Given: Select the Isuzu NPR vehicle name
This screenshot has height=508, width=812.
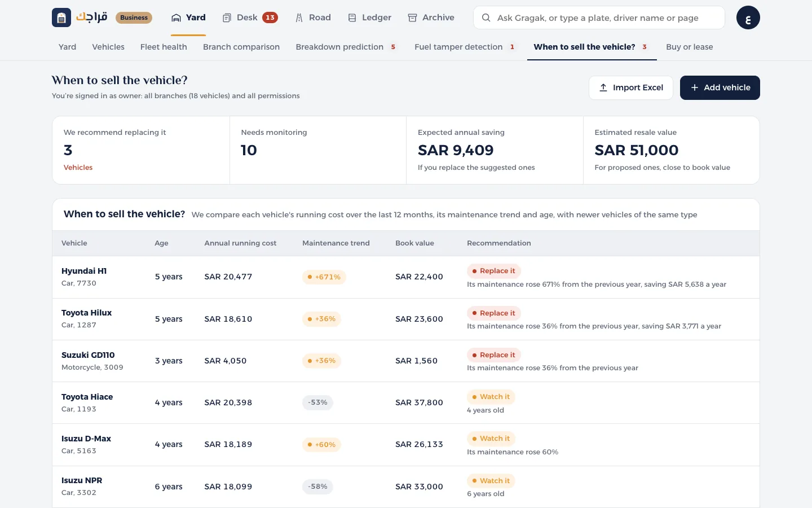Looking at the screenshot, I should click(x=82, y=480).
